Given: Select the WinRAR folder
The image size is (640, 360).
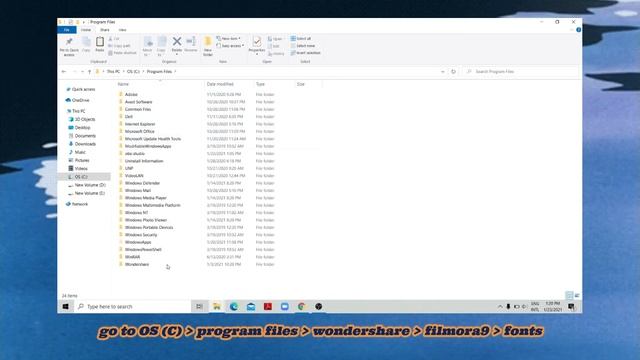Looking at the screenshot, I should pos(132,257).
